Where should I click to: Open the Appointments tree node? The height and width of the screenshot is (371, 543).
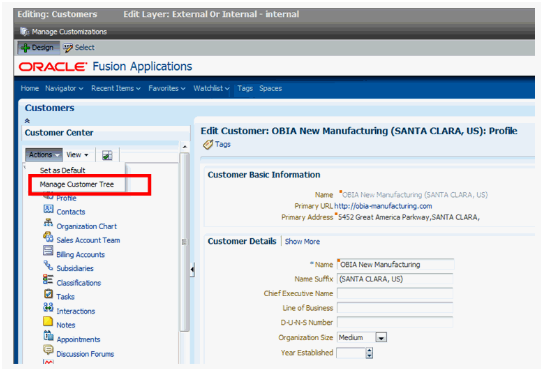pyautogui.click(x=78, y=339)
